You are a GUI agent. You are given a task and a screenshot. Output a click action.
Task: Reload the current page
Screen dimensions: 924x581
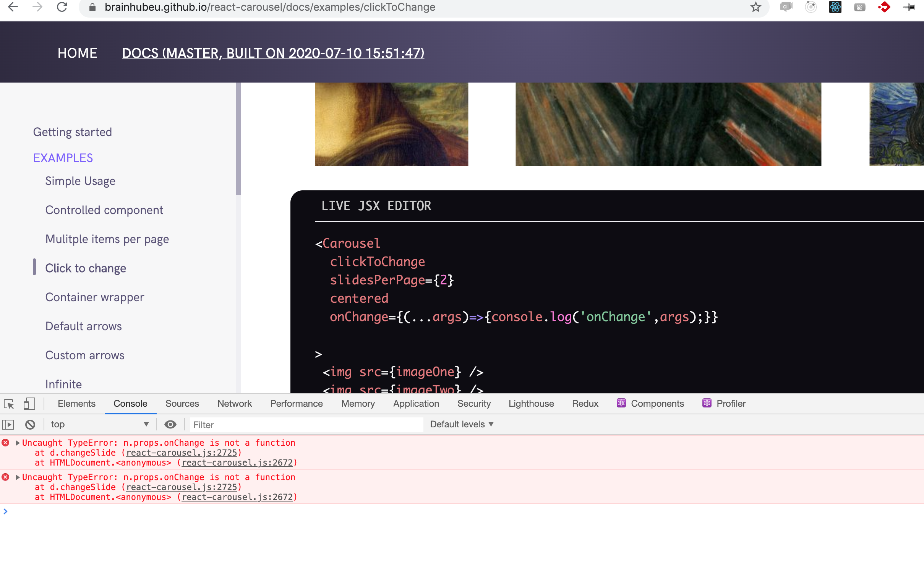(x=62, y=7)
